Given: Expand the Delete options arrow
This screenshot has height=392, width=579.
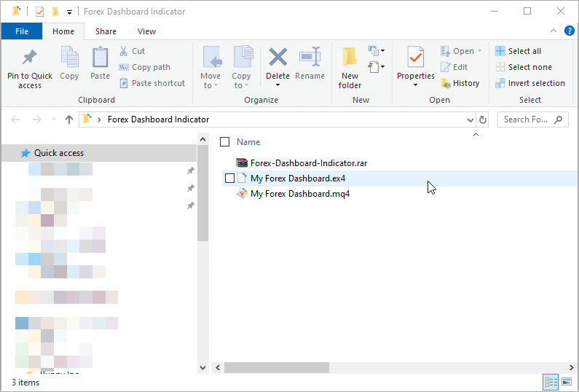Looking at the screenshot, I should (x=277, y=85).
